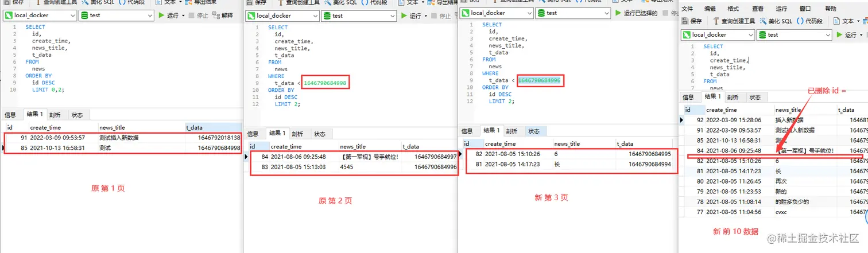Open the local_docker connection dropdown in 原第2页 window
868x253 pixels.
[282, 16]
